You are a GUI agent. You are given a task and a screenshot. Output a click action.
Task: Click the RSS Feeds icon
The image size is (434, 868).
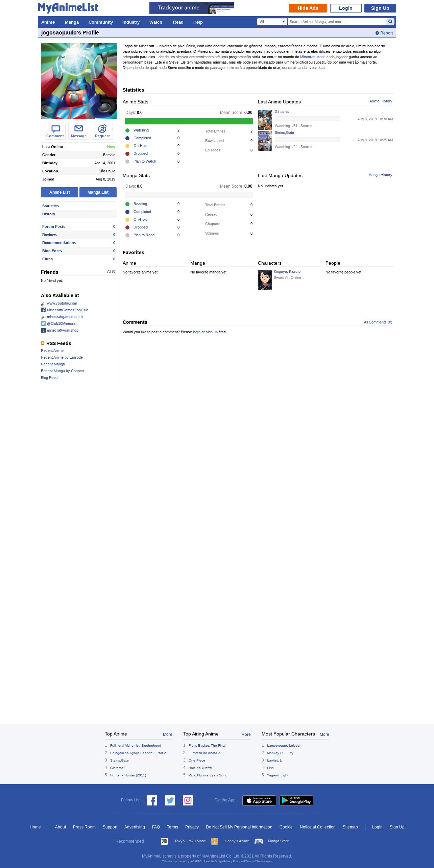(43, 343)
